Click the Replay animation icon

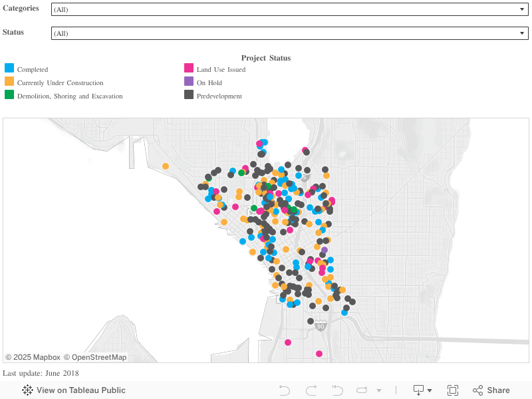click(361, 390)
